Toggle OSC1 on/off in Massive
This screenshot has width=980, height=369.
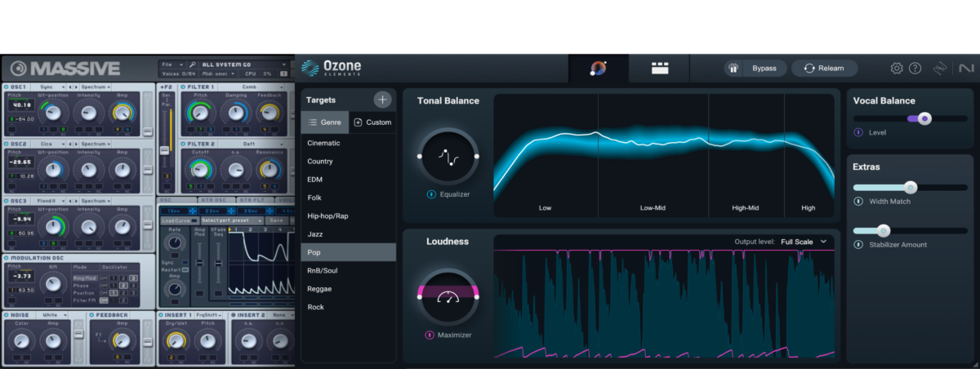(x=6, y=87)
